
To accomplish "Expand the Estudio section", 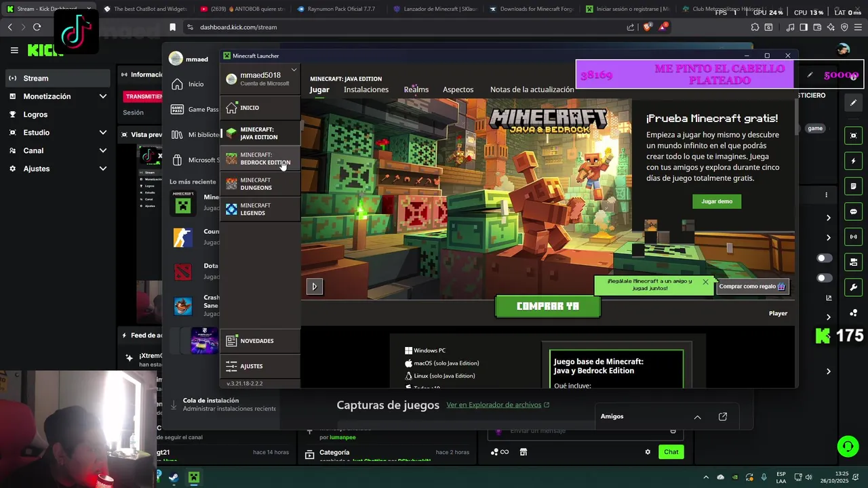I will tap(58, 132).
